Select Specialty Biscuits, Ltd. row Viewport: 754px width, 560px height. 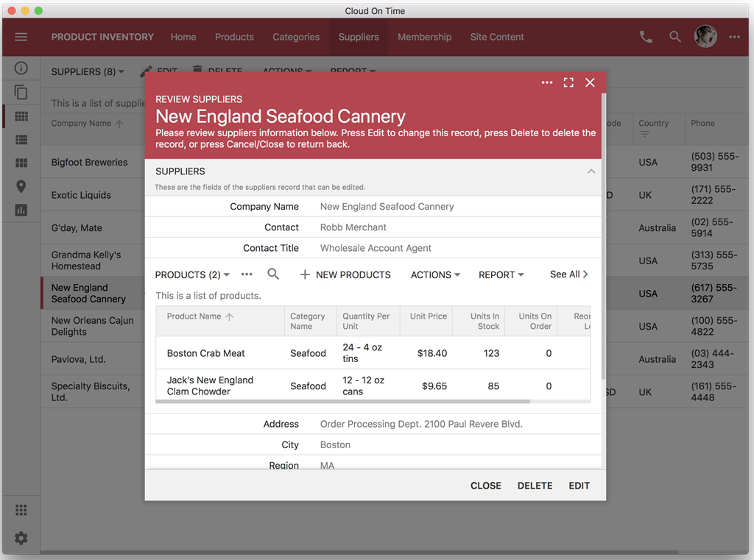click(92, 391)
